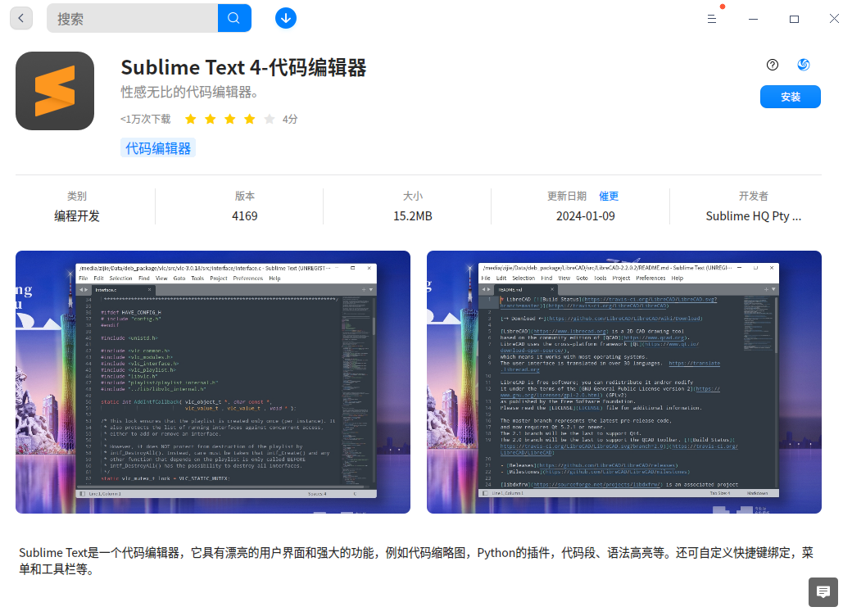843x616 pixels.
Task: Click the Sublime Text app logo
Action: click(x=55, y=91)
